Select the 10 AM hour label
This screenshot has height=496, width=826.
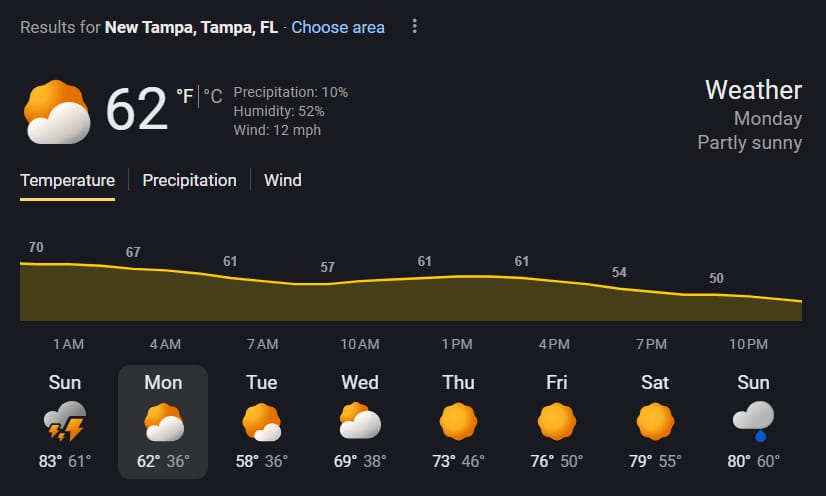click(x=360, y=345)
